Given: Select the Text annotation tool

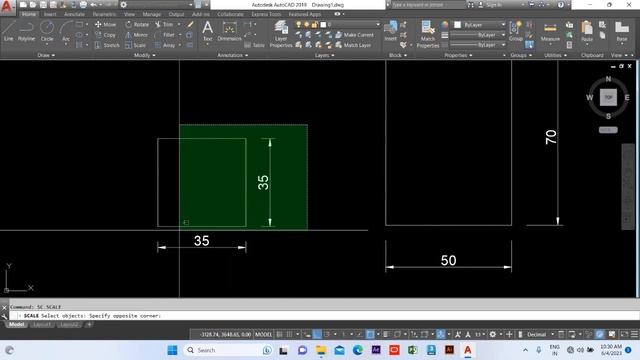Looking at the screenshot, I should tap(207, 31).
